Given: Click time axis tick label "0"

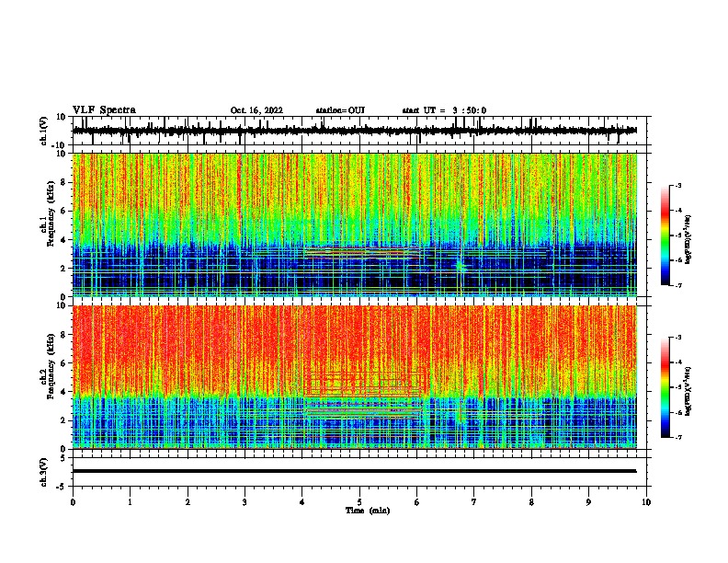Looking at the screenshot, I should pos(73,502).
